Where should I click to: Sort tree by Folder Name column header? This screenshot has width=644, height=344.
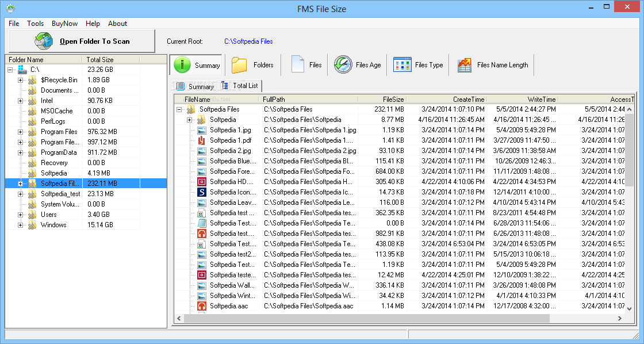pos(44,60)
